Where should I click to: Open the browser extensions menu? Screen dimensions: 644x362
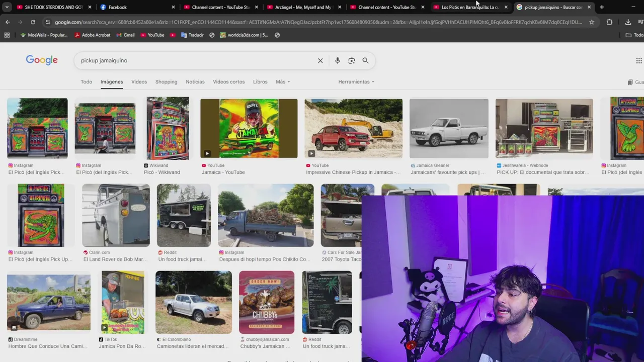[609, 22]
